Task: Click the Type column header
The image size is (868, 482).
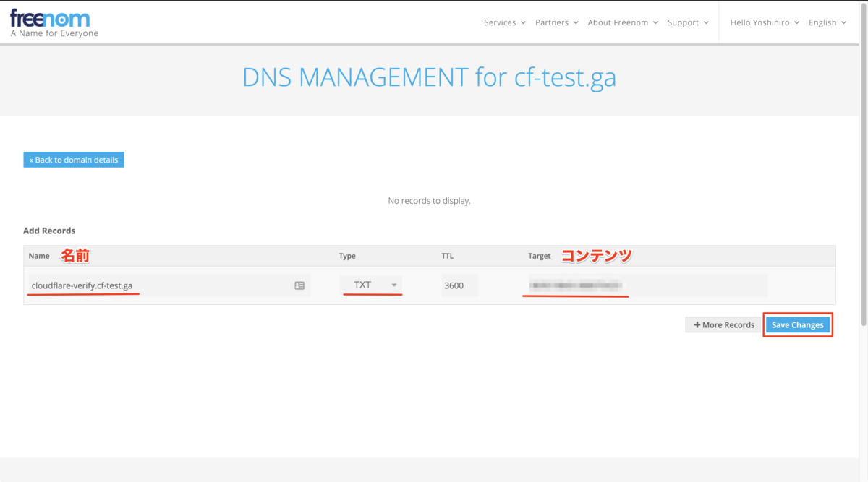Action: 347,256
